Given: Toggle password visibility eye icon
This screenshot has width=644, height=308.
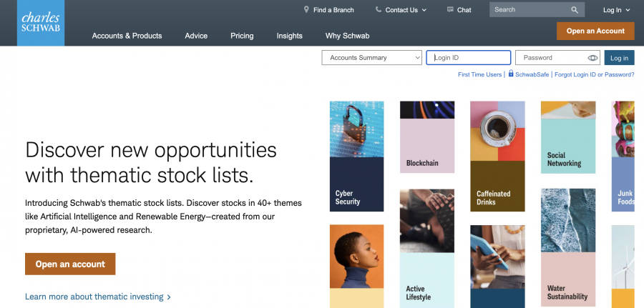Looking at the screenshot, I should coord(592,58).
